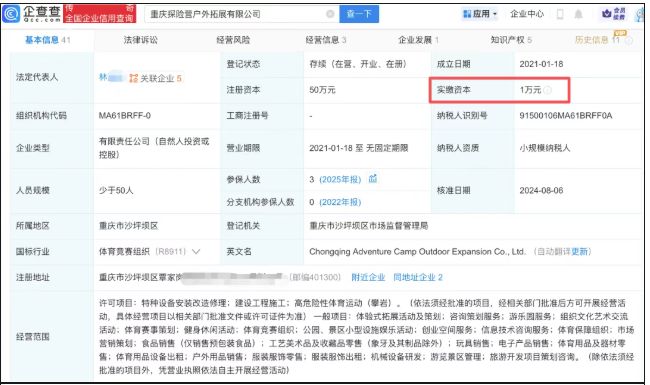This screenshot has height=385, width=650.
Task: Click the 经营范围 row label
Action: pos(33,337)
